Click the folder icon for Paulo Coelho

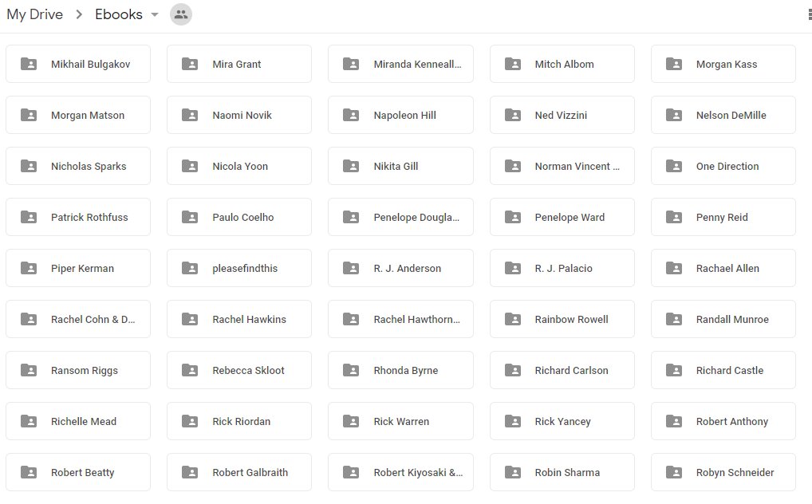[x=190, y=217]
